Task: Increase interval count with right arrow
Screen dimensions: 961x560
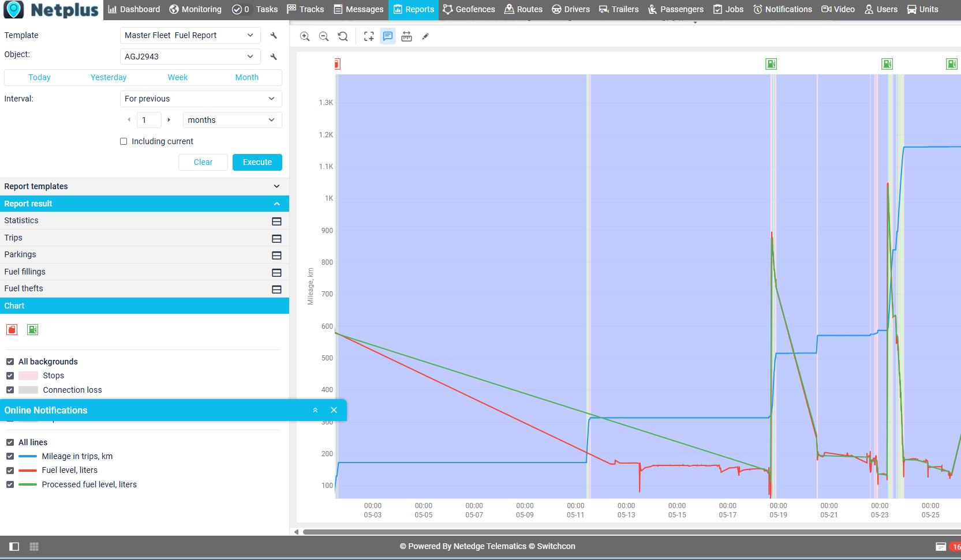Action: coord(169,120)
